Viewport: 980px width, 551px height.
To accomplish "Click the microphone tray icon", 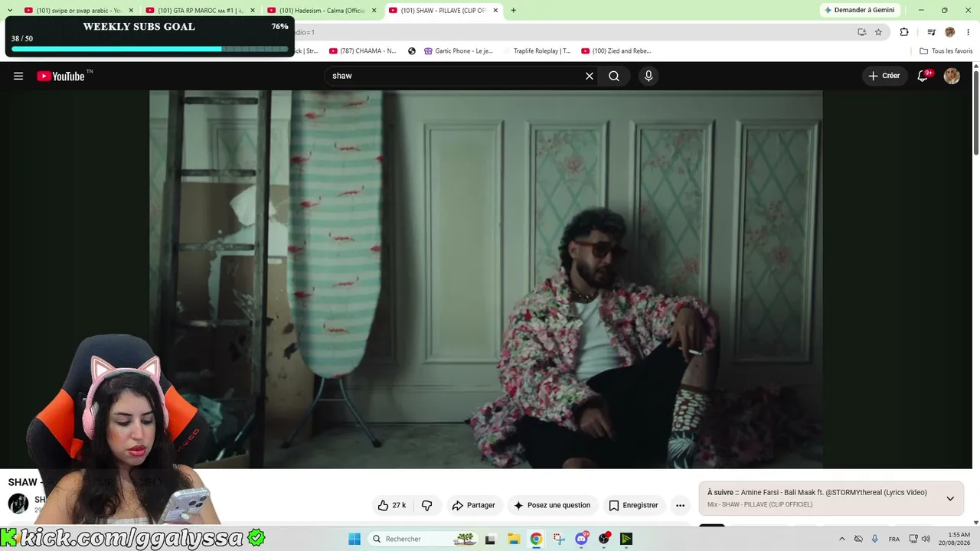I will (874, 539).
